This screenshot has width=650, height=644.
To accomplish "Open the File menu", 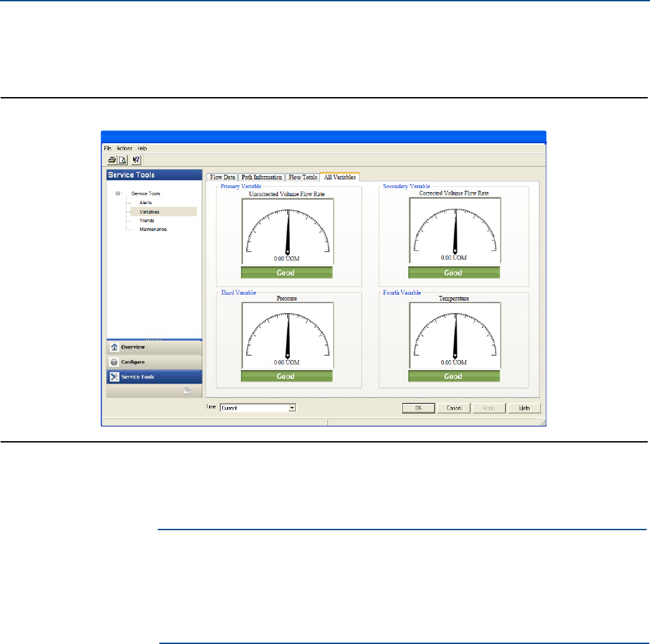I will point(108,148).
